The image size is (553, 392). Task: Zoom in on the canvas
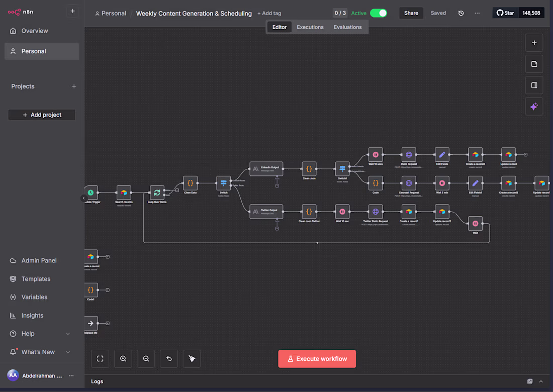click(x=123, y=358)
